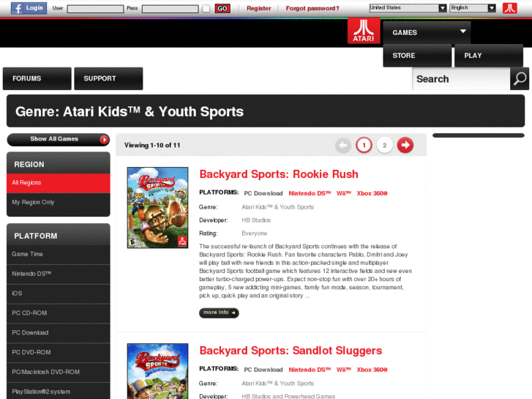The height and width of the screenshot is (399, 532).
Task: Open the FORUMS section
Action: pos(37,78)
